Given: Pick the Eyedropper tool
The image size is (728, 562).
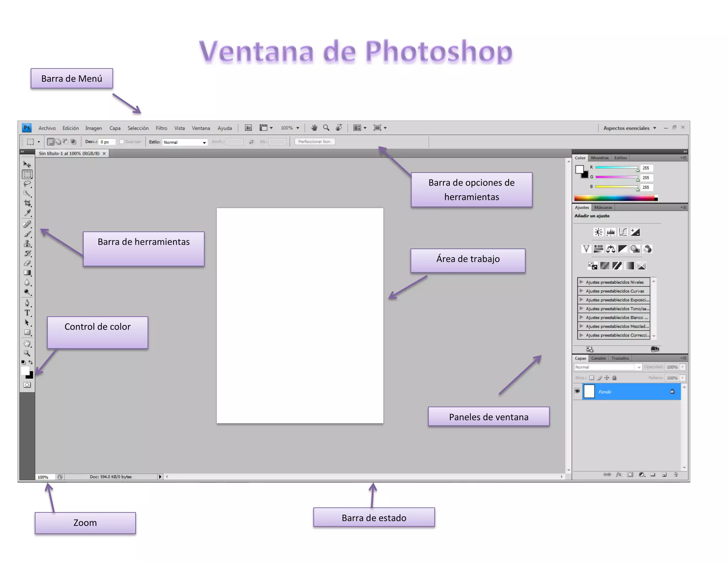Looking at the screenshot, I should [x=27, y=213].
